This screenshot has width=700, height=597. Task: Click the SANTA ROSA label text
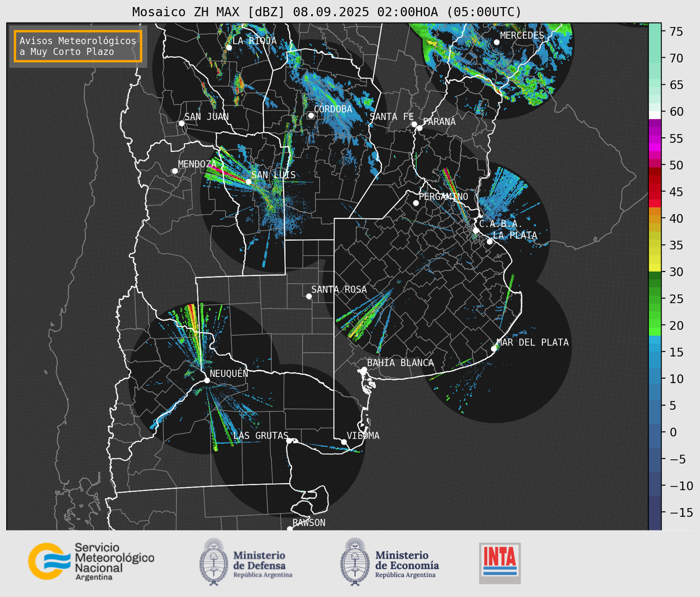[x=339, y=289]
